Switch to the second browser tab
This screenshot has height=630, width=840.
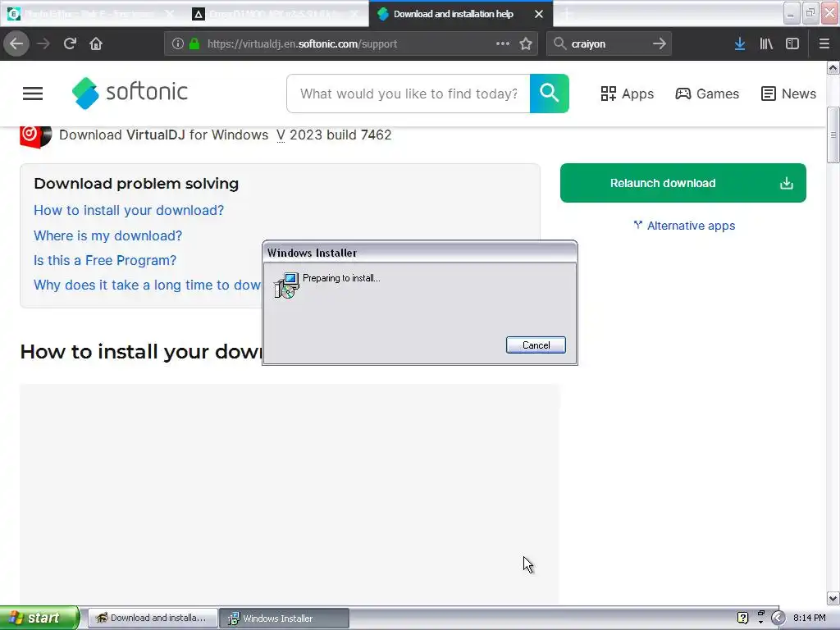click(x=276, y=14)
